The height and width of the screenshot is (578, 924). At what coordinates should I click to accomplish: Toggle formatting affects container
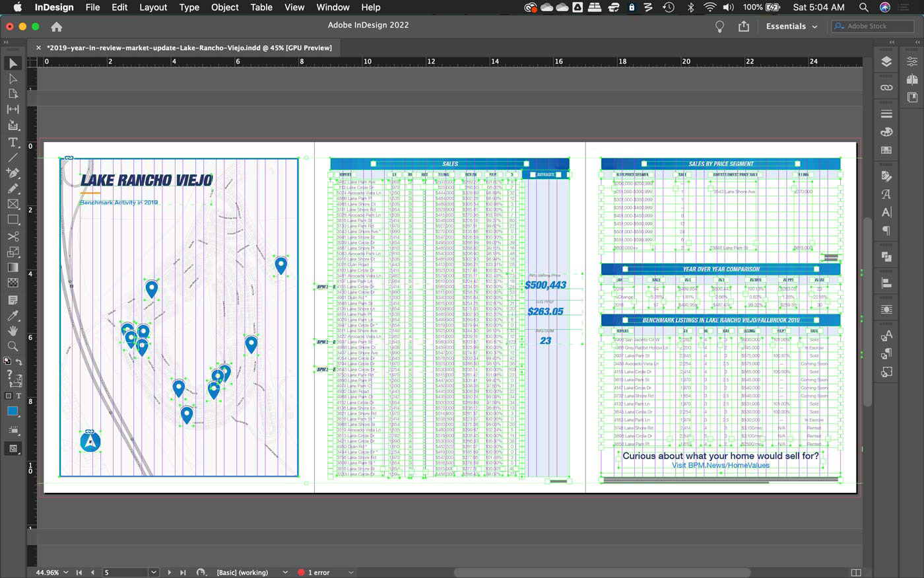click(x=9, y=396)
